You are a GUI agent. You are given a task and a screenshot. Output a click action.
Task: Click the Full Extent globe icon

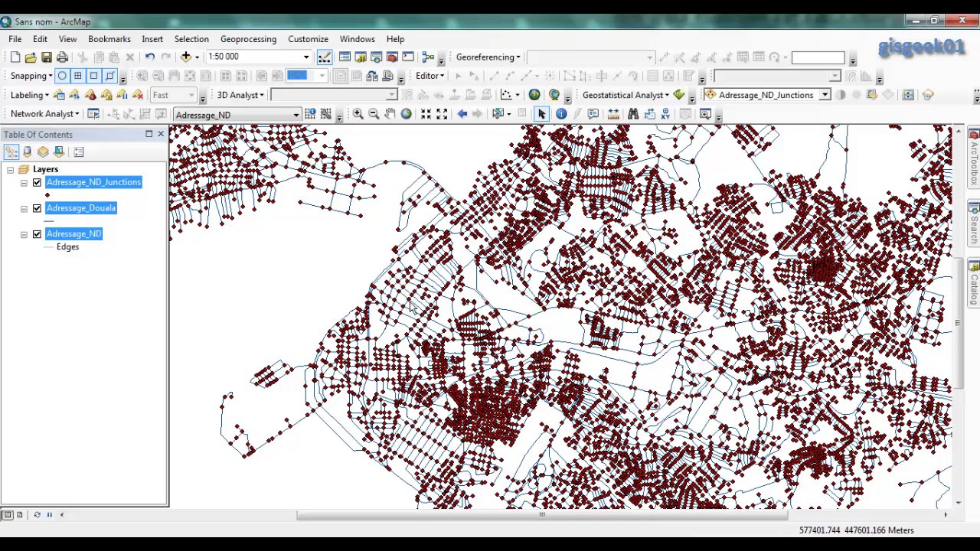click(x=406, y=114)
